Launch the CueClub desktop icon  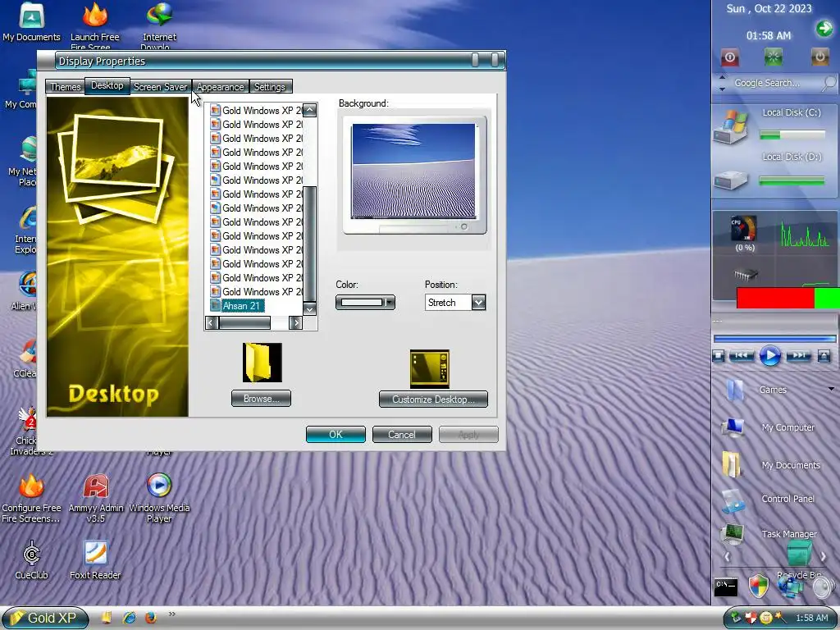tap(32, 561)
